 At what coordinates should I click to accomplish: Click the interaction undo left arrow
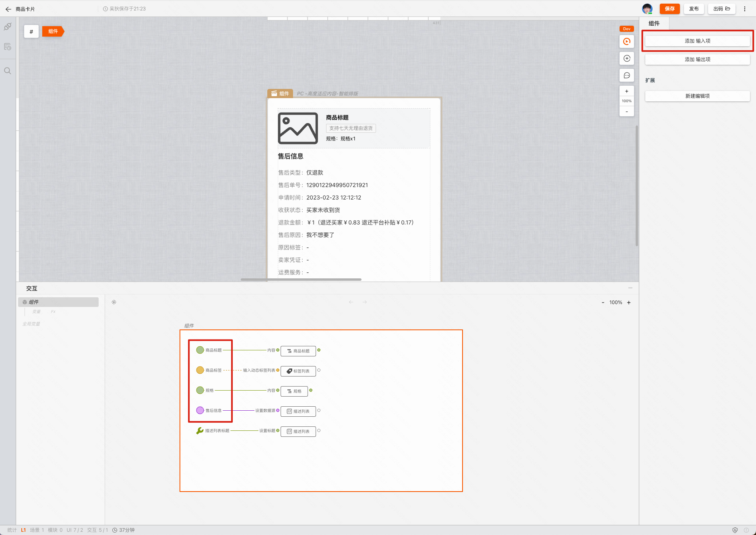351,302
